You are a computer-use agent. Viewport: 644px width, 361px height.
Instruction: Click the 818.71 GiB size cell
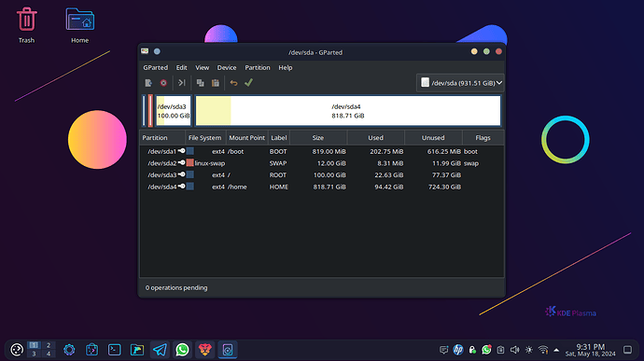tap(329, 187)
